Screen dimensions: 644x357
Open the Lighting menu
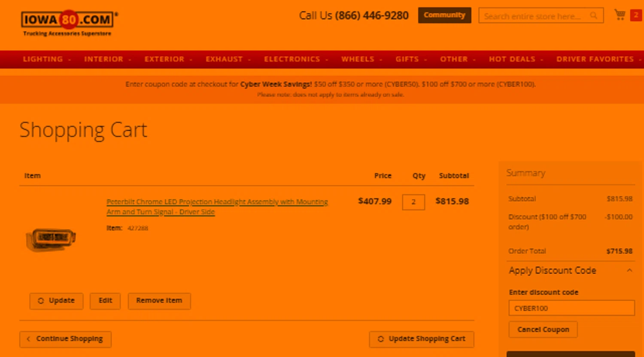47,59
